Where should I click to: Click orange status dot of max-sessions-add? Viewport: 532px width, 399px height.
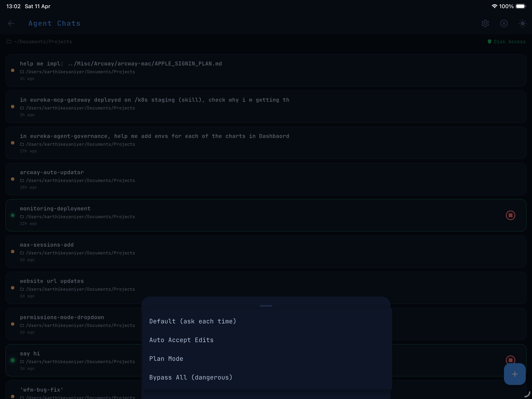(13, 252)
